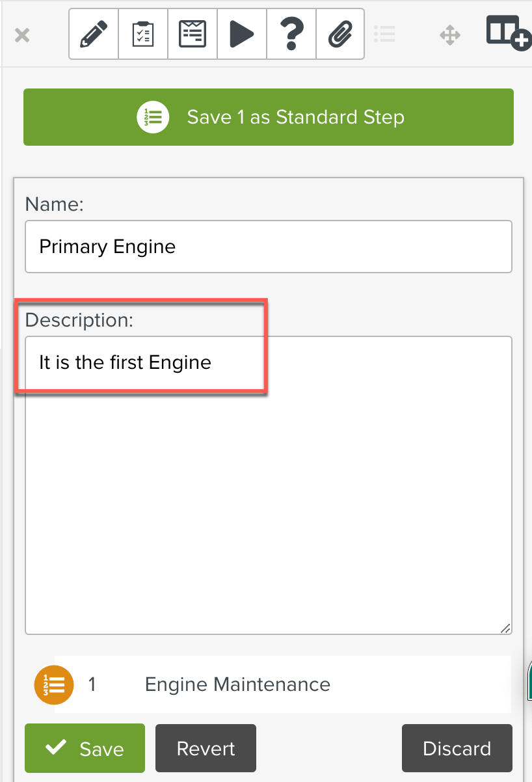Screen dimensions: 532x782
Task: Select the pencil edit tool
Action: pyautogui.click(x=93, y=34)
